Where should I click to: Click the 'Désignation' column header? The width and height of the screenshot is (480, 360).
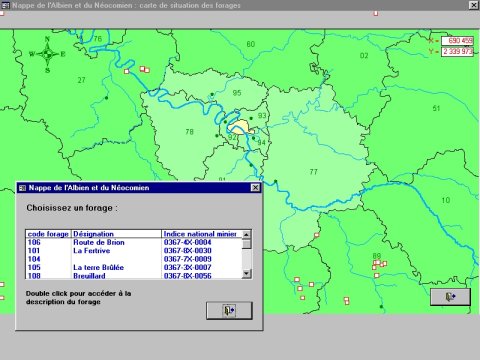coord(116,234)
